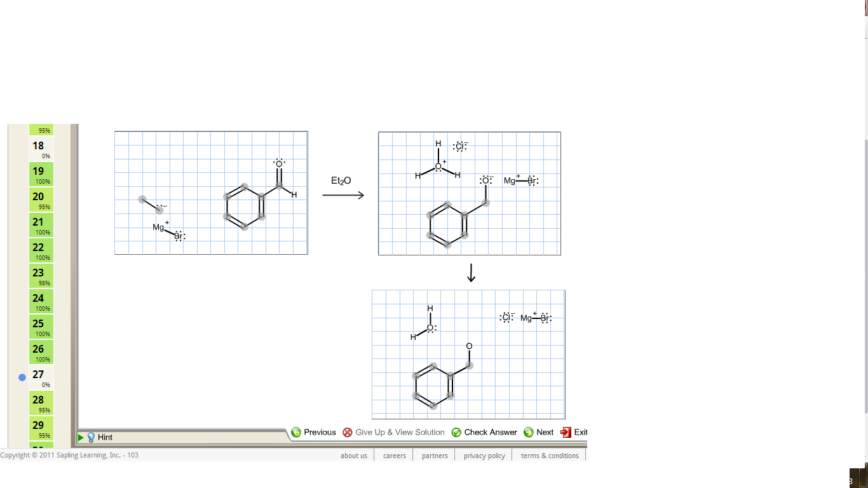Open the careers link
This screenshot has width=868, height=488.
click(x=394, y=456)
